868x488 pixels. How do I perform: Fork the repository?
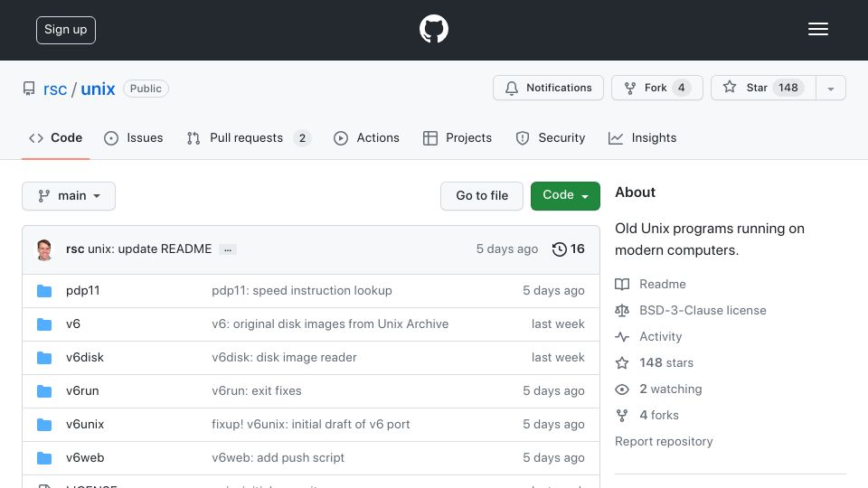[x=657, y=88]
